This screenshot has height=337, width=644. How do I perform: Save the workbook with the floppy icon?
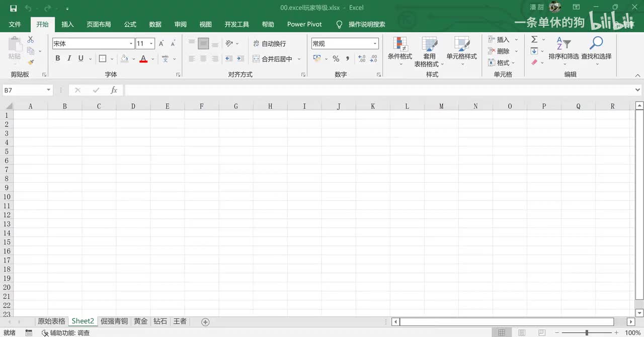tap(14, 8)
